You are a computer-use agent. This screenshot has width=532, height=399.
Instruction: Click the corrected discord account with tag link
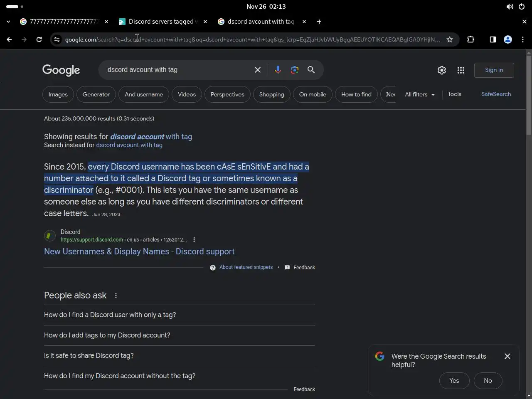[x=151, y=137]
